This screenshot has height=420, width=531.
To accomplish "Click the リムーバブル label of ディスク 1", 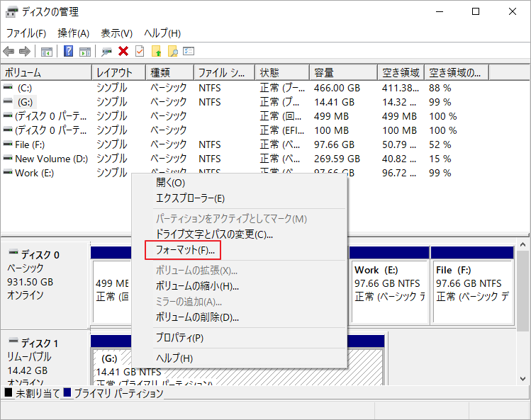I will click(x=29, y=357).
